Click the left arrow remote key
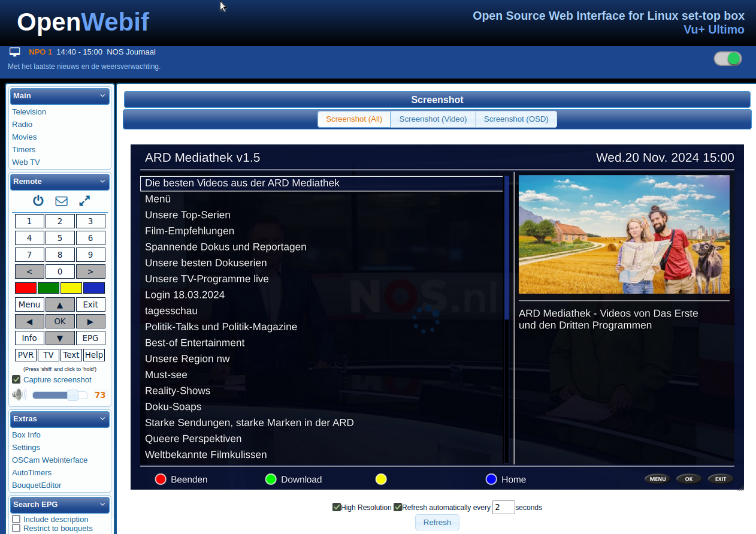 coord(29,321)
